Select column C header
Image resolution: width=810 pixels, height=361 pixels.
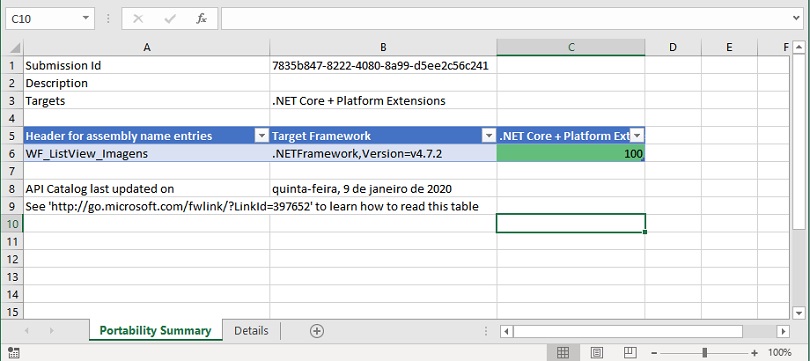pos(571,48)
